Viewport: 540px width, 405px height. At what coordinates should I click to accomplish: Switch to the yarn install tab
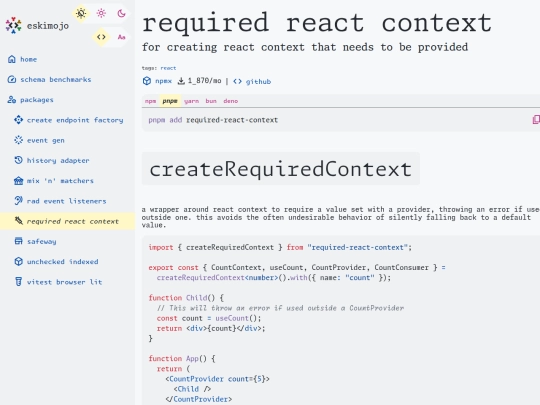point(191,101)
